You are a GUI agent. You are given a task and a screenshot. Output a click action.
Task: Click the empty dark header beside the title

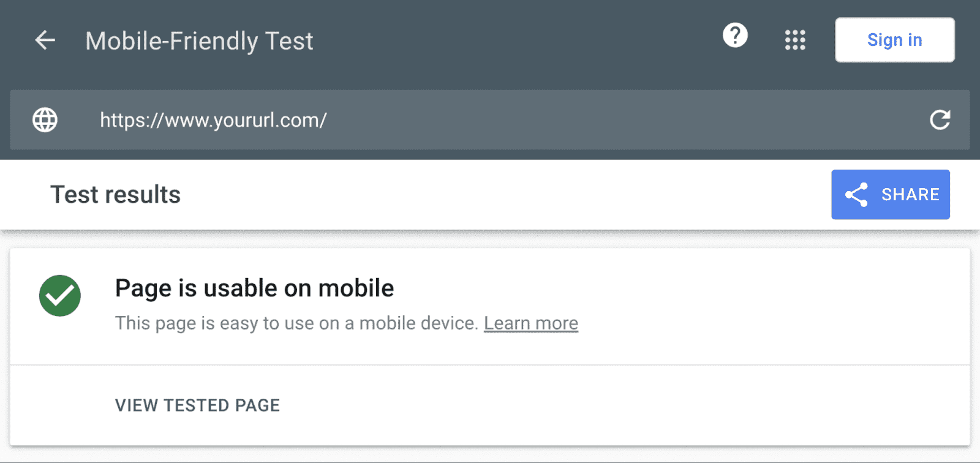pos(514,40)
